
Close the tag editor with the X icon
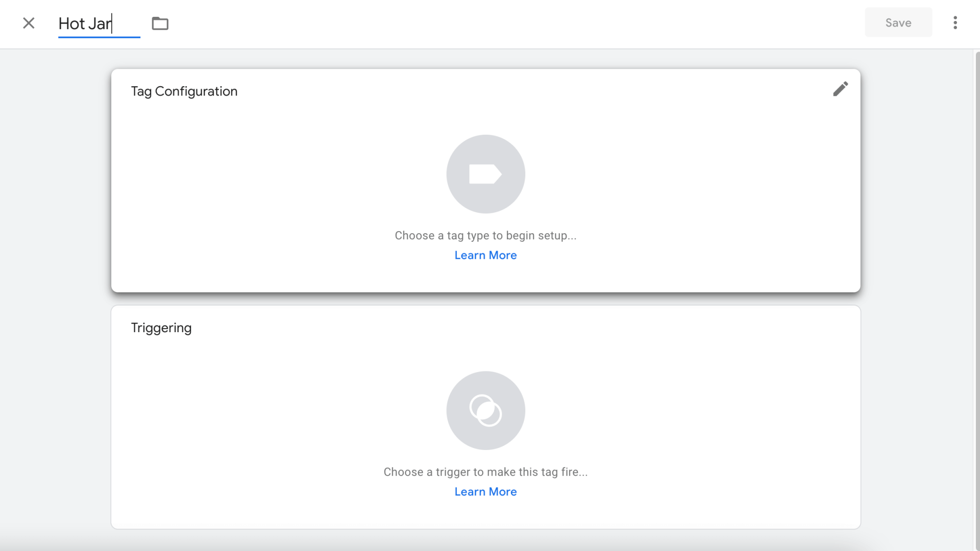click(29, 23)
